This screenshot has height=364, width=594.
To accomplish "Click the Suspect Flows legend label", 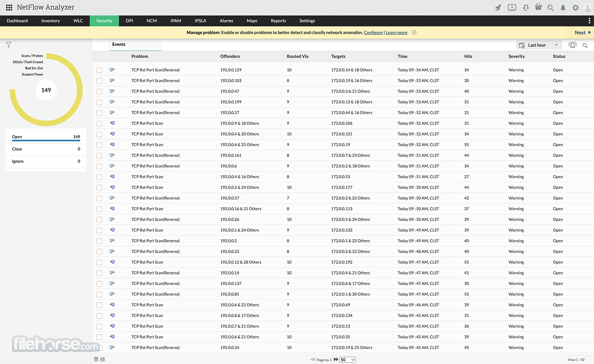I will coord(32,74).
